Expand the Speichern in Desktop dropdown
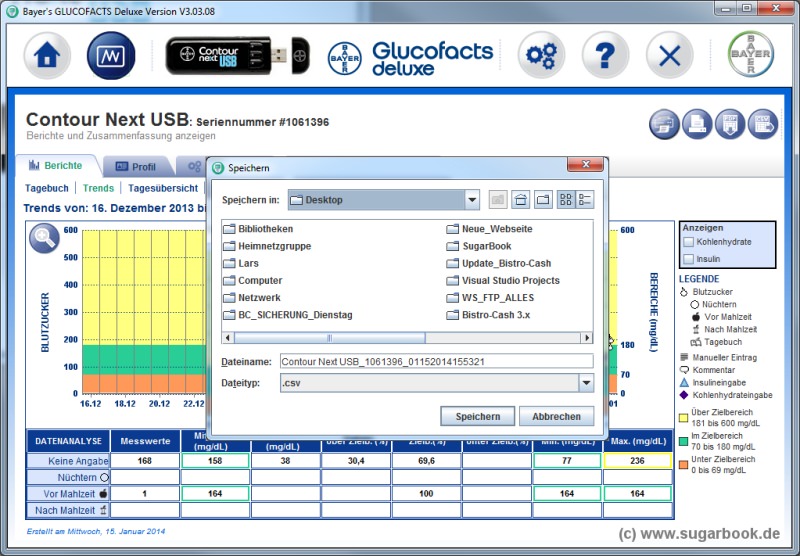800x556 pixels. (x=472, y=200)
